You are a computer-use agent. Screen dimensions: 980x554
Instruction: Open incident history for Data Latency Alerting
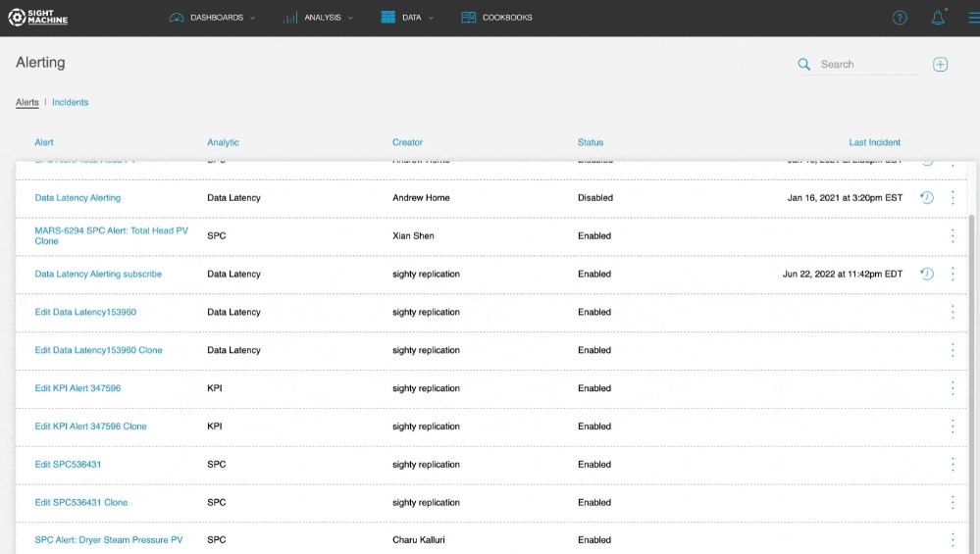[927, 197]
